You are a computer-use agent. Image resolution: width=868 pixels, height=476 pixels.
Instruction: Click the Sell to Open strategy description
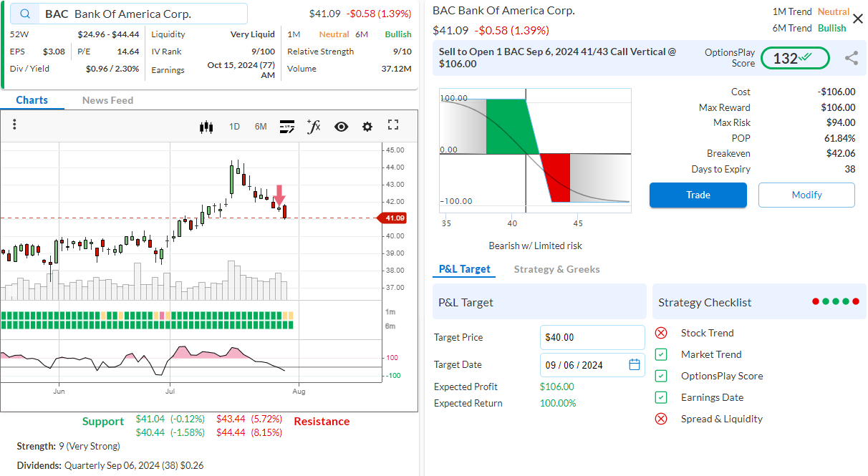tap(557, 58)
